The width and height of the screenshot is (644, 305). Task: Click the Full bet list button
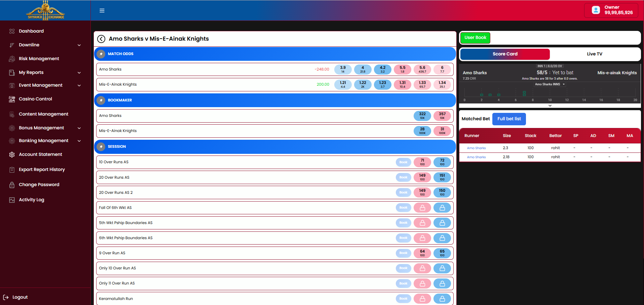(509, 119)
